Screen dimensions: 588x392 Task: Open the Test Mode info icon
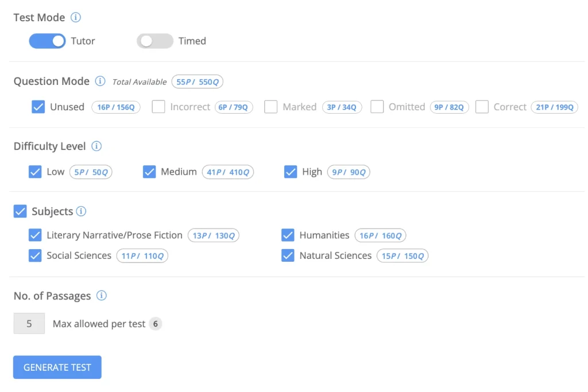pos(76,17)
